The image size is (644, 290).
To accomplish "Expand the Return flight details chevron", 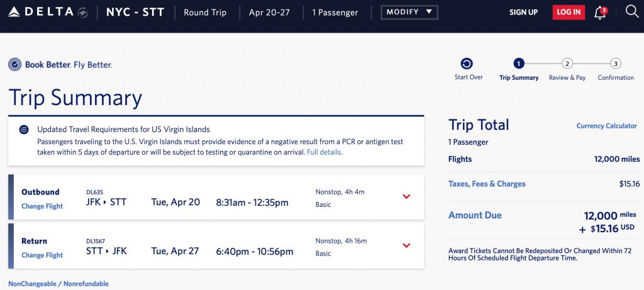I will (406, 245).
